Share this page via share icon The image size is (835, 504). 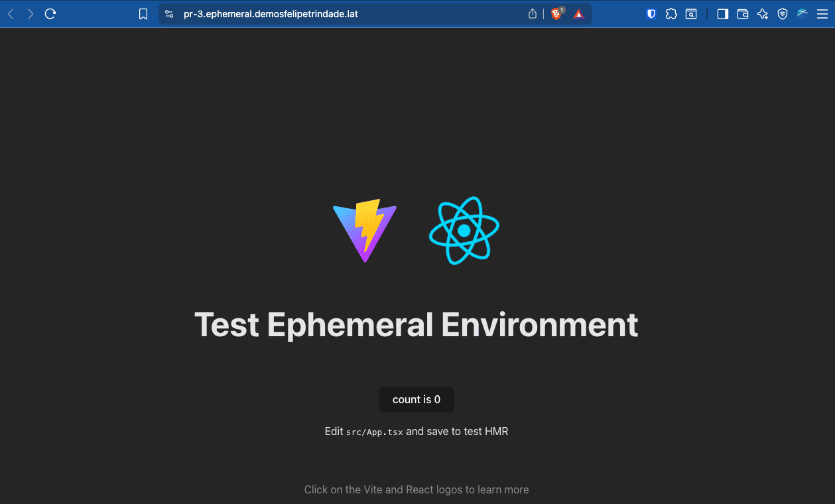(x=533, y=14)
